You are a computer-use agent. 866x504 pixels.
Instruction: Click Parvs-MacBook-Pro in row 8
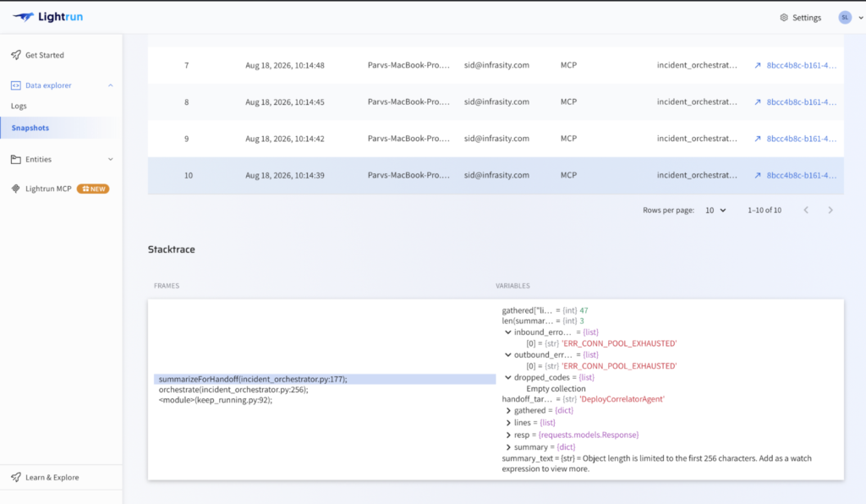(x=408, y=102)
